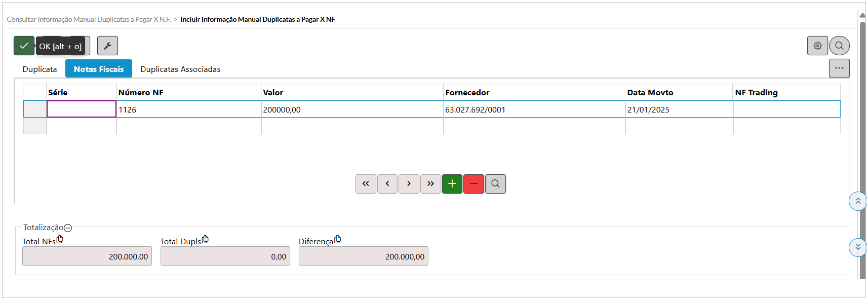868x299 pixels.
Task: Click the round magnifier search button
Action: coord(839,46)
